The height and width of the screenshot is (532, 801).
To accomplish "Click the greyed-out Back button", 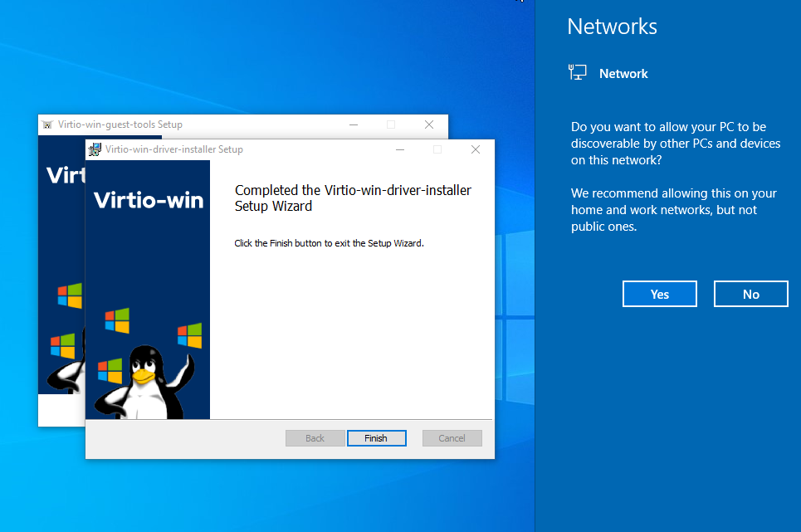I will pyautogui.click(x=315, y=438).
